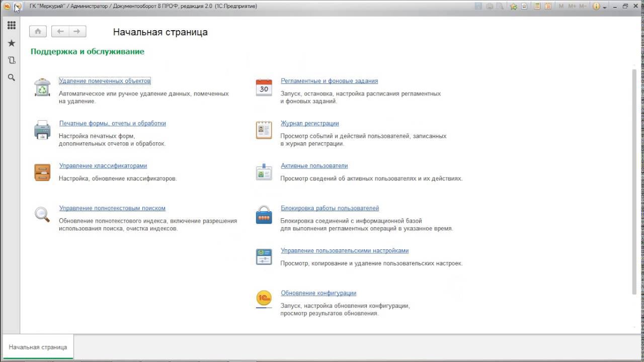The width and height of the screenshot is (644, 362).
Task: Click the print preview icon in title toolbar
Action: point(500,7)
